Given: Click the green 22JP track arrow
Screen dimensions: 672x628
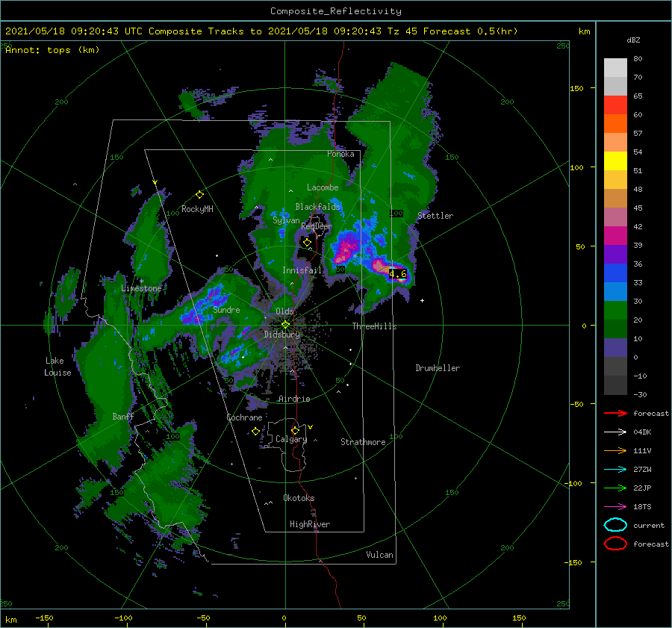Looking at the screenshot, I should (615, 488).
